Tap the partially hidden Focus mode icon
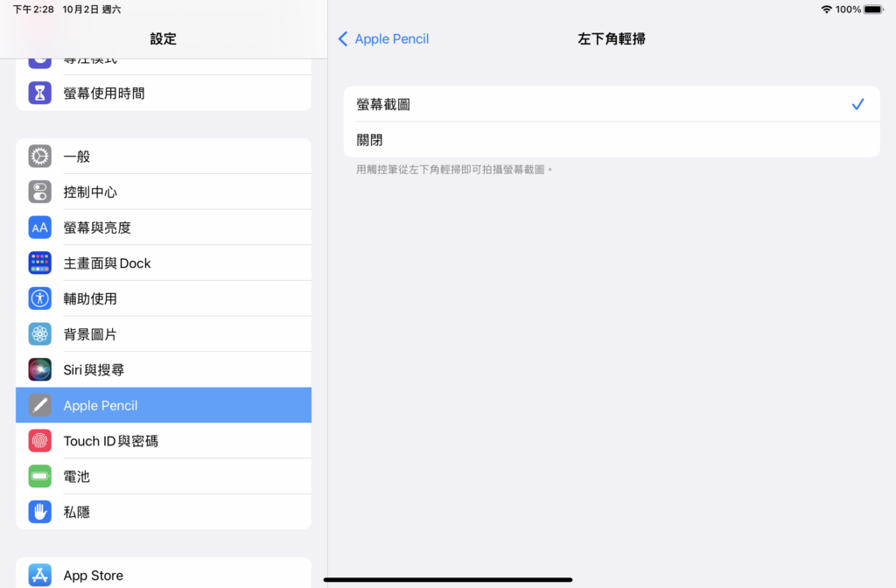 (x=40, y=62)
